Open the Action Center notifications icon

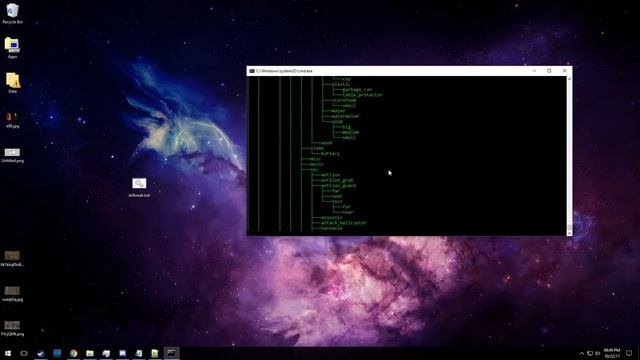(629, 353)
